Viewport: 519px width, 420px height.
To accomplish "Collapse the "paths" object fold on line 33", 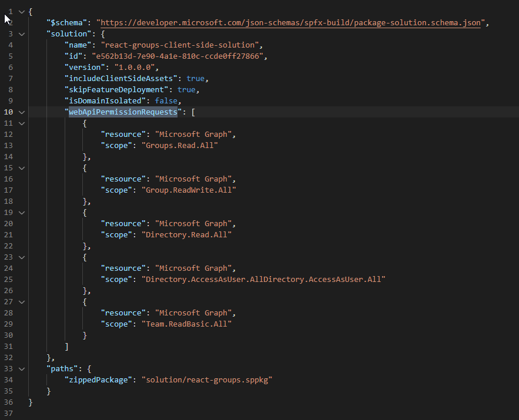I will point(21,368).
